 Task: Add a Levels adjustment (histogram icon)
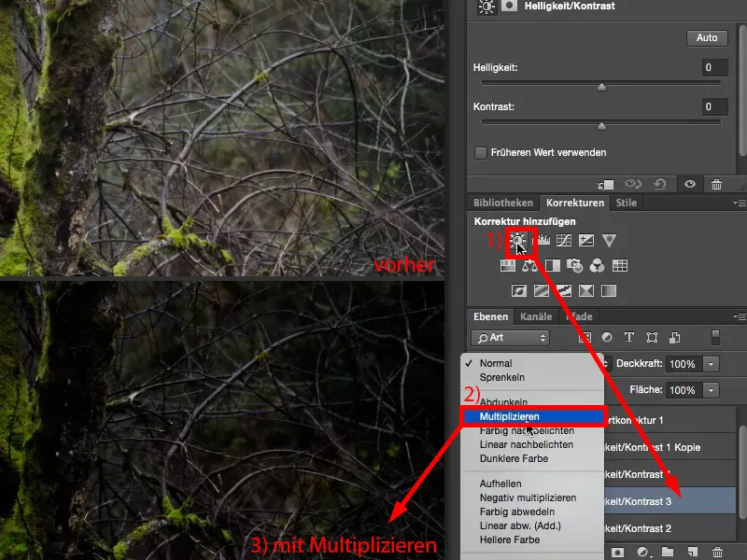coord(543,240)
